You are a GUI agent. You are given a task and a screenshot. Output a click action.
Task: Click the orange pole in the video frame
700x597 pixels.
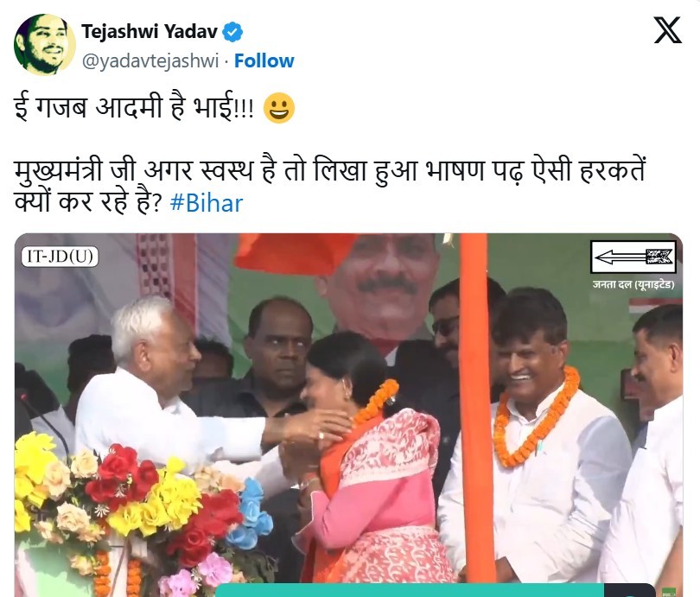476,409
